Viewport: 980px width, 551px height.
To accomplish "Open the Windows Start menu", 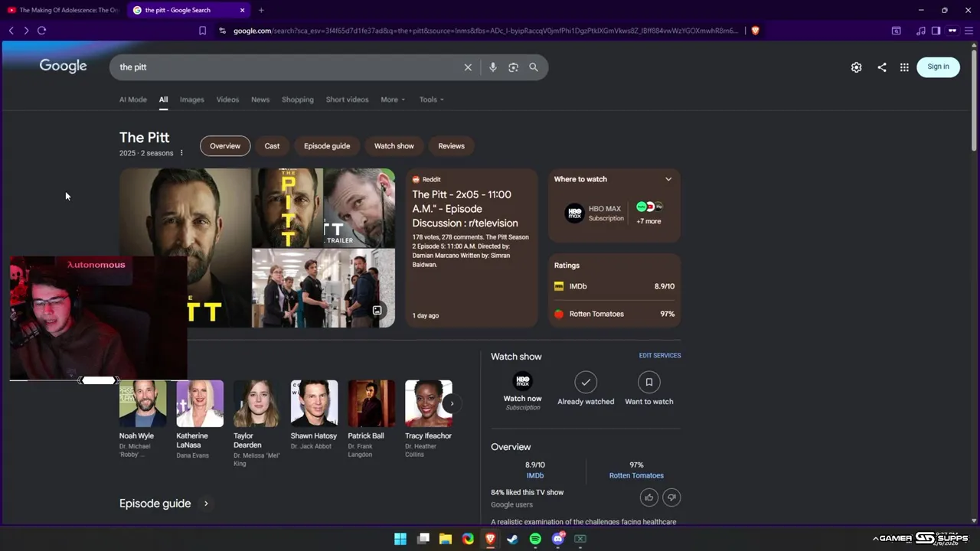I will point(400,539).
